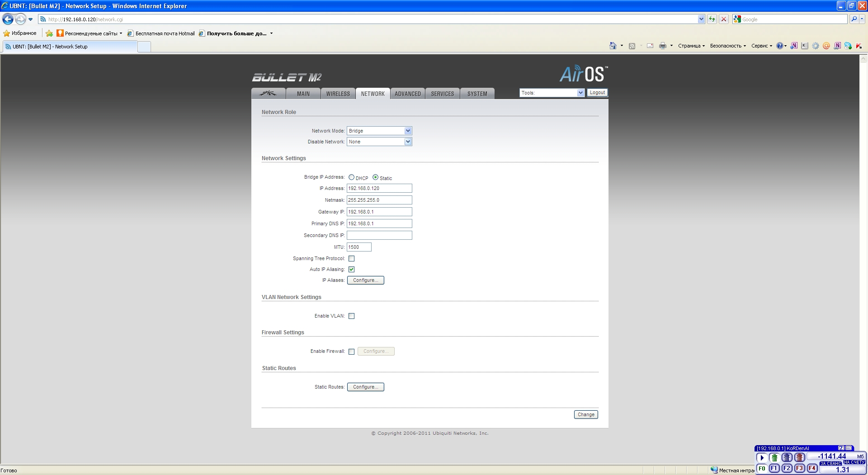Open a new blank browser tab

pos(144,47)
